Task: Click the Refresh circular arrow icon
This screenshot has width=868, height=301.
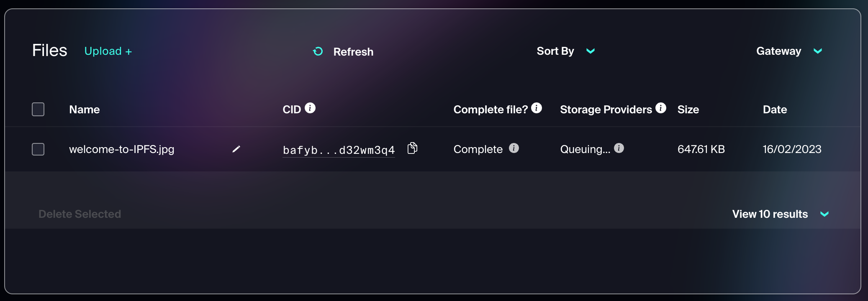Action: (318, 51)
